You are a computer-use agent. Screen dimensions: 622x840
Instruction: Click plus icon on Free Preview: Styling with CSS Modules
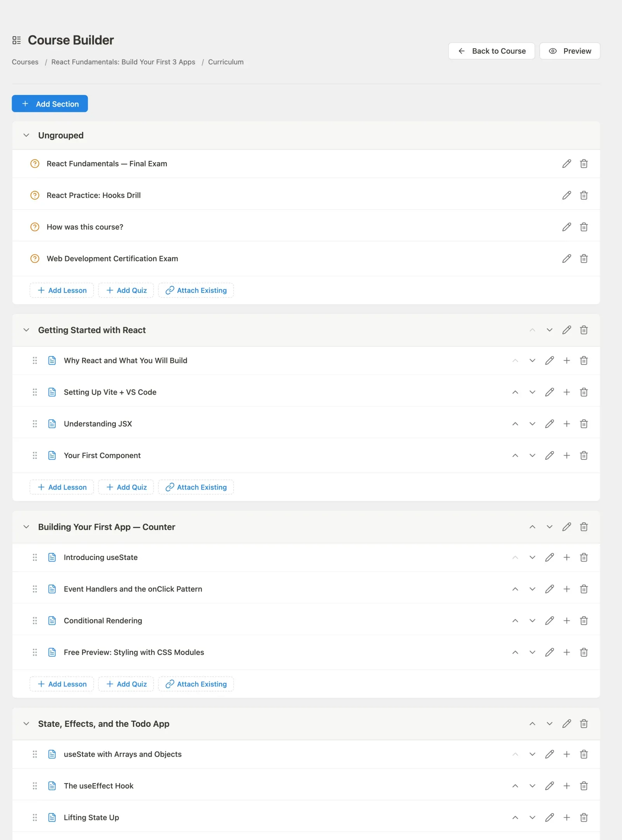pos(566,653)
